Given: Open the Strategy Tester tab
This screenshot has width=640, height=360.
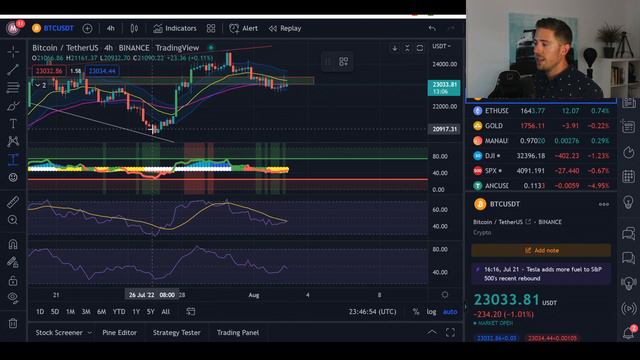Looking at the screenshot, I should click(176, 333).
